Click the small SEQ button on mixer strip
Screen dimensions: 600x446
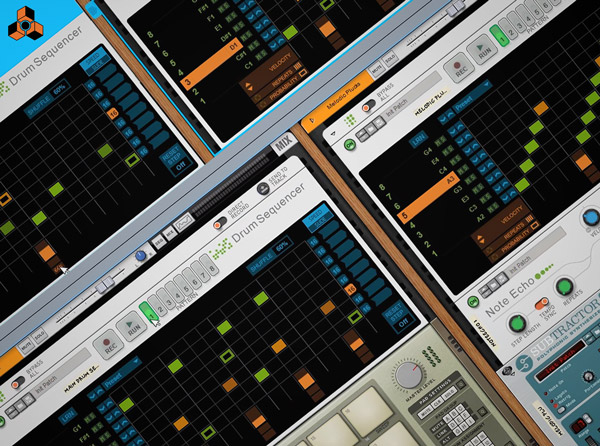(158, 241)
